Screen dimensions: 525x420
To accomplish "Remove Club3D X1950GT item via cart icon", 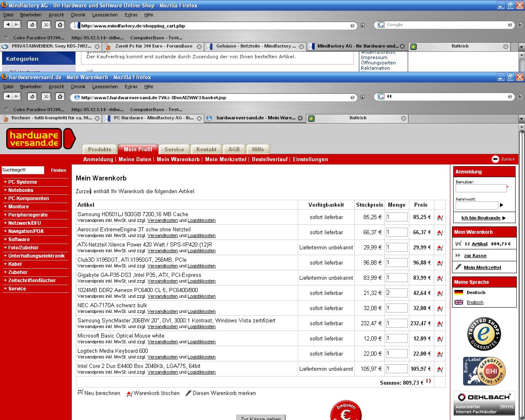I will pos(440,263).
